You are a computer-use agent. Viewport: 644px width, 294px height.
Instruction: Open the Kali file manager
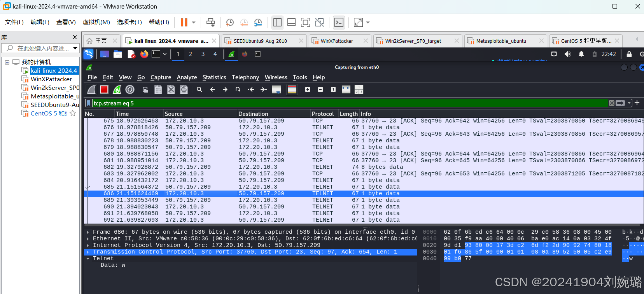[x=118, y=54]
